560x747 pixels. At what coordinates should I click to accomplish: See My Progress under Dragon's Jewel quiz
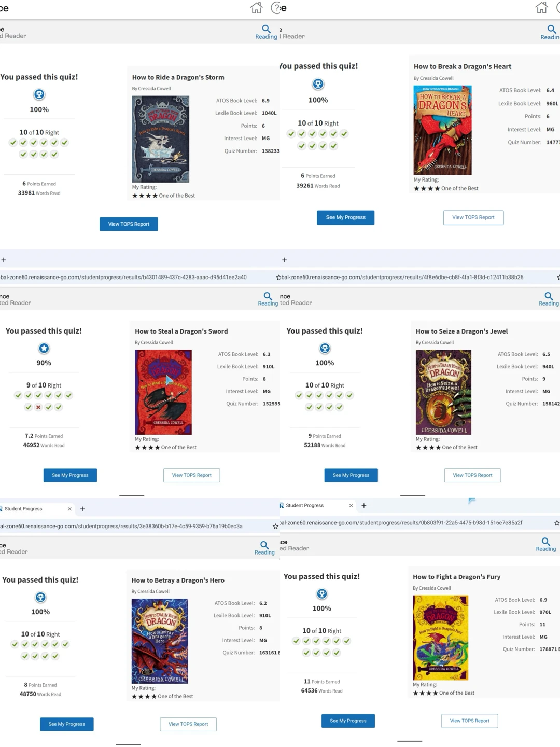[x=351, y=475]
